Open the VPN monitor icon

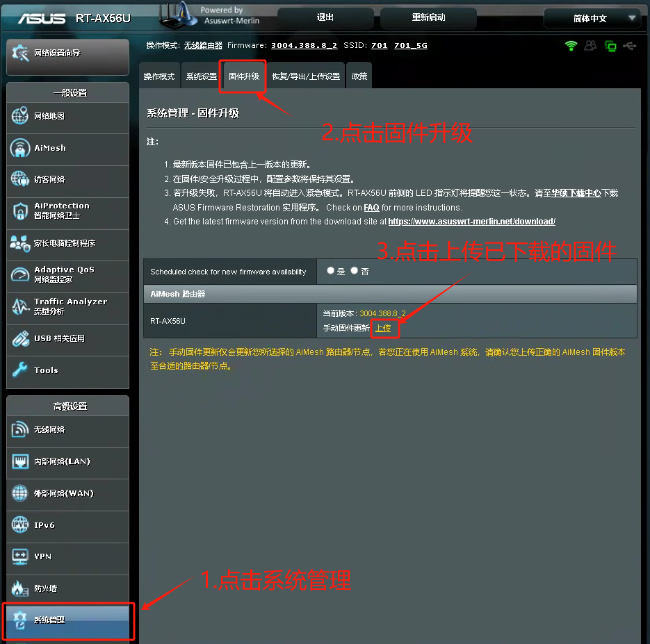tap(20, 556)
